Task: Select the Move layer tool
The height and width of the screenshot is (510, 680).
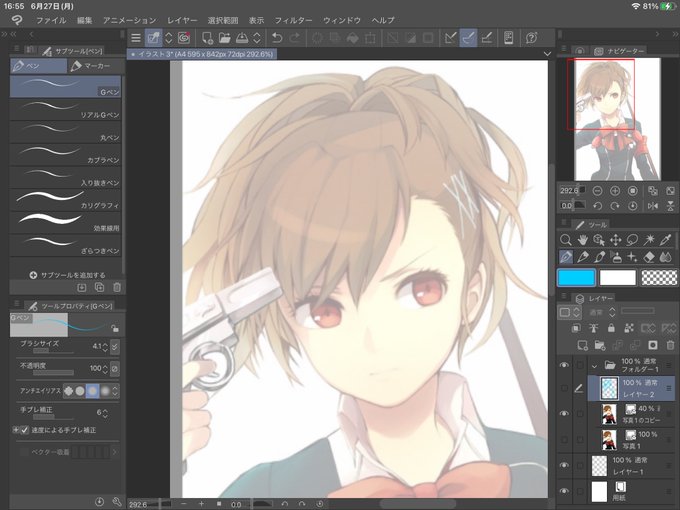Action: [615, 239]
